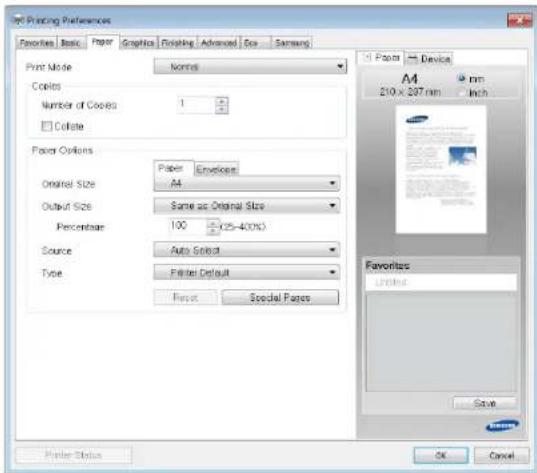Select the Paper tab
Viewport: 537px width, 473px height.
[x=102, y=42]
